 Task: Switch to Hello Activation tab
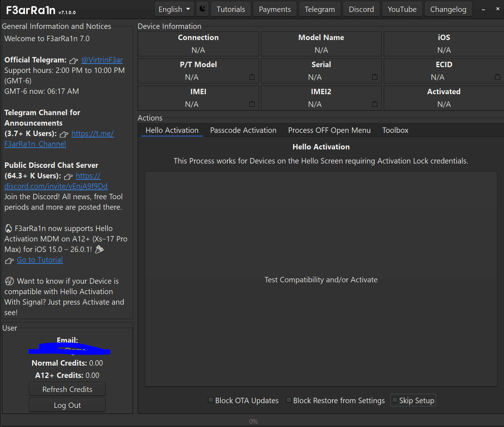click(172, 130)
